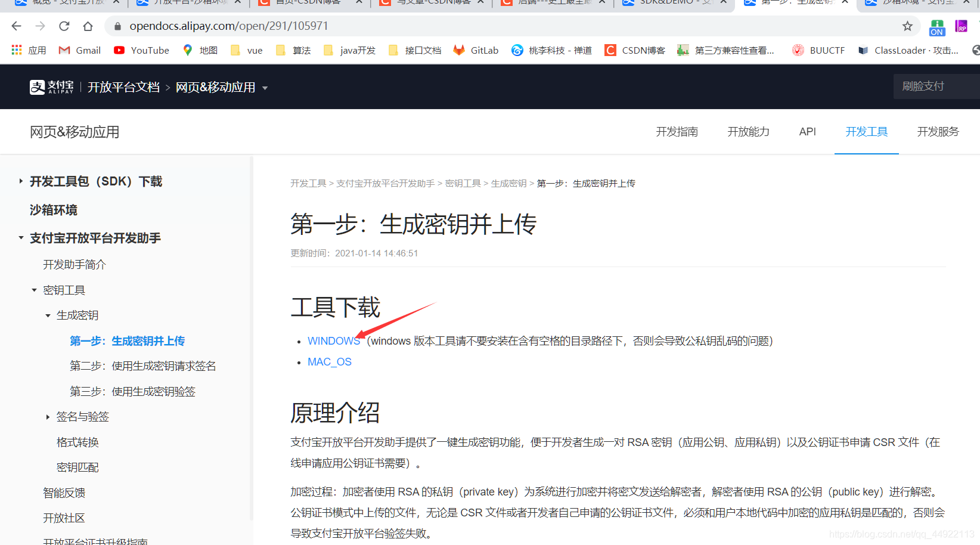Image resolution: width=980 pixels, height=545 pixels.
Task: Go to the browser home page icon
Action: (88, 26)
